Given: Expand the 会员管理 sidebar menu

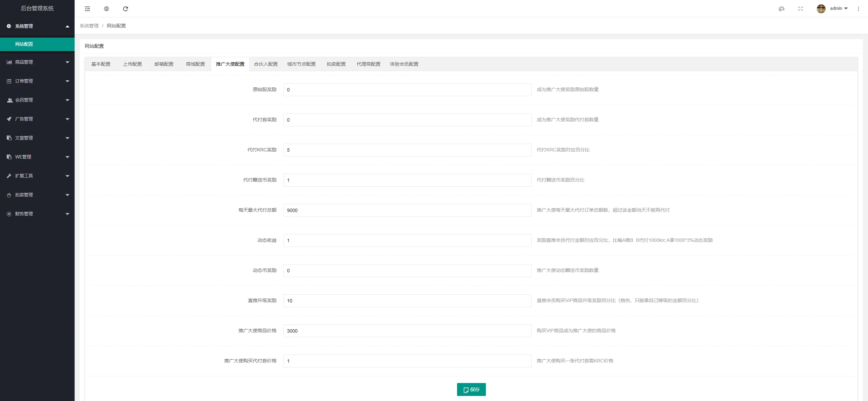Looking at the screenshot, I should pos(37,100).
